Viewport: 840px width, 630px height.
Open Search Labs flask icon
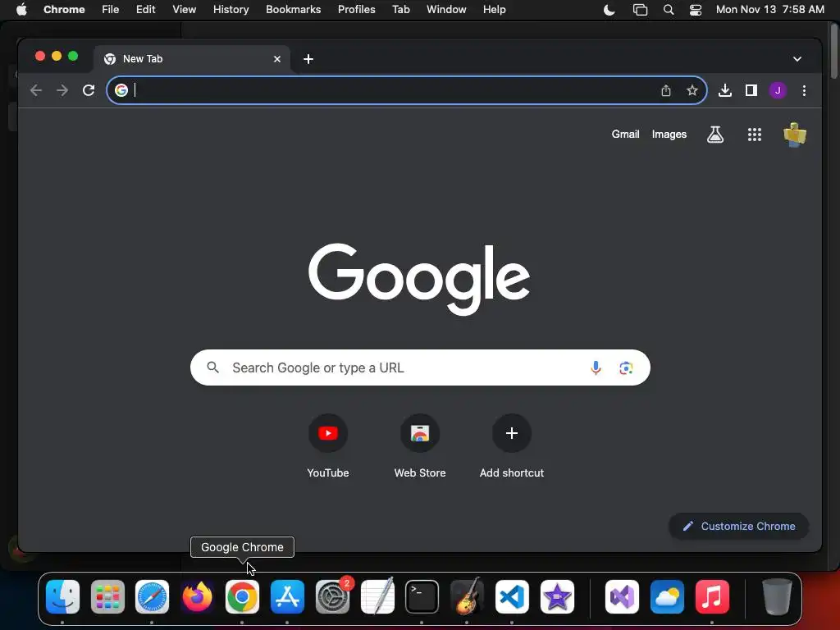click(x=715, y=135)
